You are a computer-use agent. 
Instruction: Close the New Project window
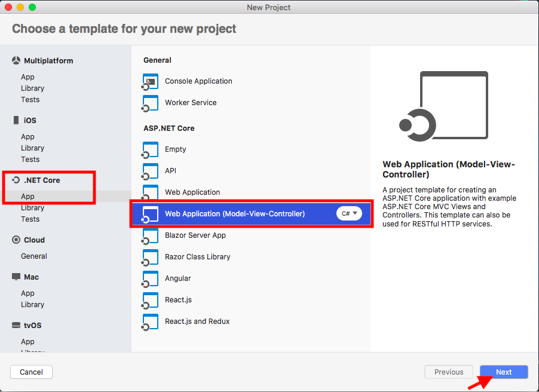pyautogui.click(x=8, y=7)
